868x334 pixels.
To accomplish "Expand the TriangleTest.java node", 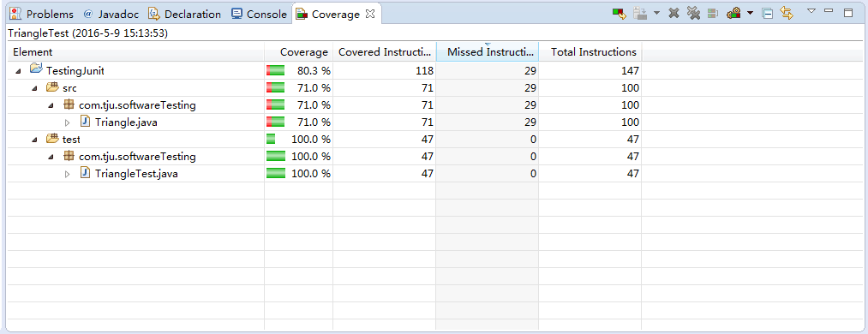I will pyautogui.click(x=68, y=174).
